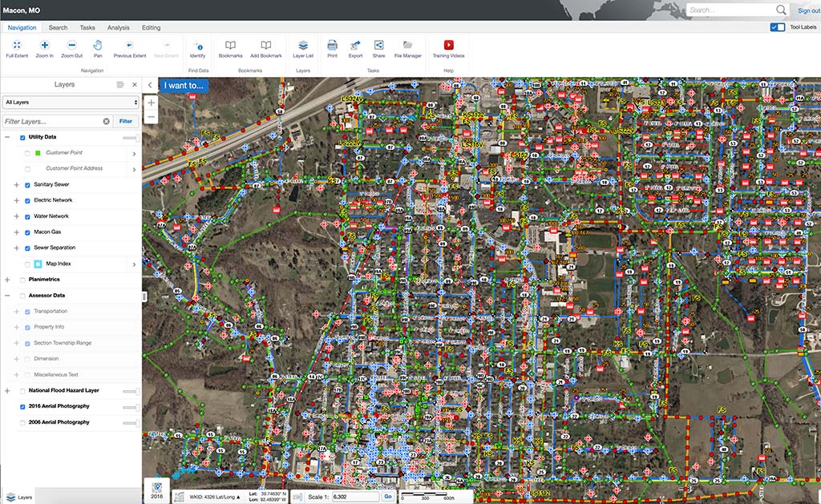Expand the Planimetrics group

pyautogui.click(x=7, y=280)
